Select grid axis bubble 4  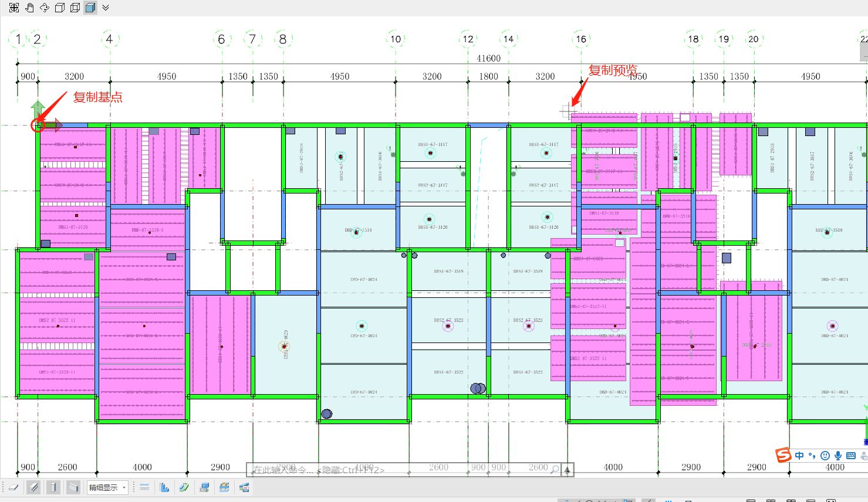(x=110, y=39)
